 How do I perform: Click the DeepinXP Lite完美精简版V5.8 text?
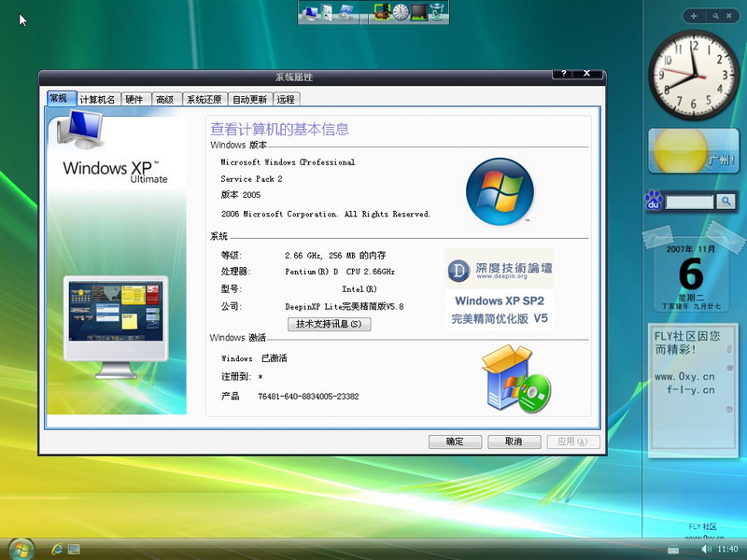pos(345,306)
